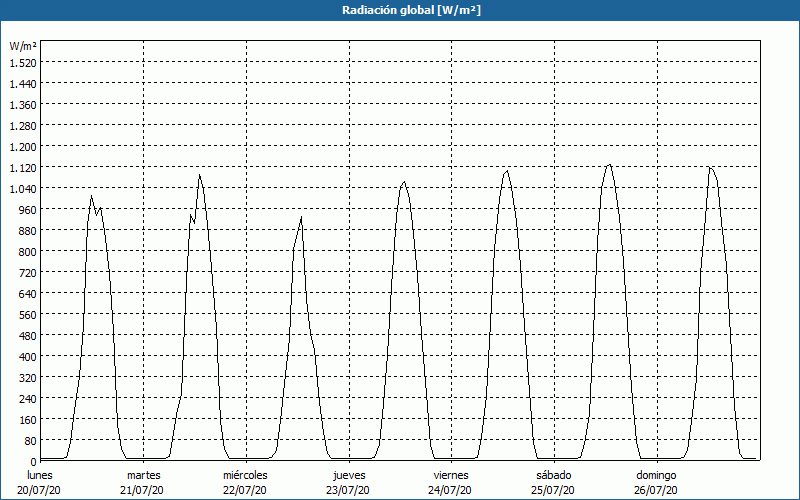Screen dimensions: 800x500
Task: Select the 1.520 y-axis value
Action: coord(23,63)
